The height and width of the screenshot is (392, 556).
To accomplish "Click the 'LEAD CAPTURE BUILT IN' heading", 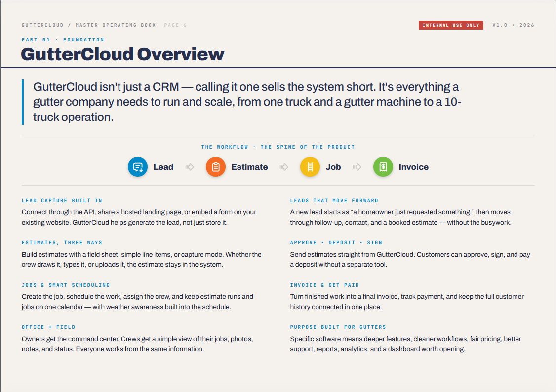I will 62,200.
